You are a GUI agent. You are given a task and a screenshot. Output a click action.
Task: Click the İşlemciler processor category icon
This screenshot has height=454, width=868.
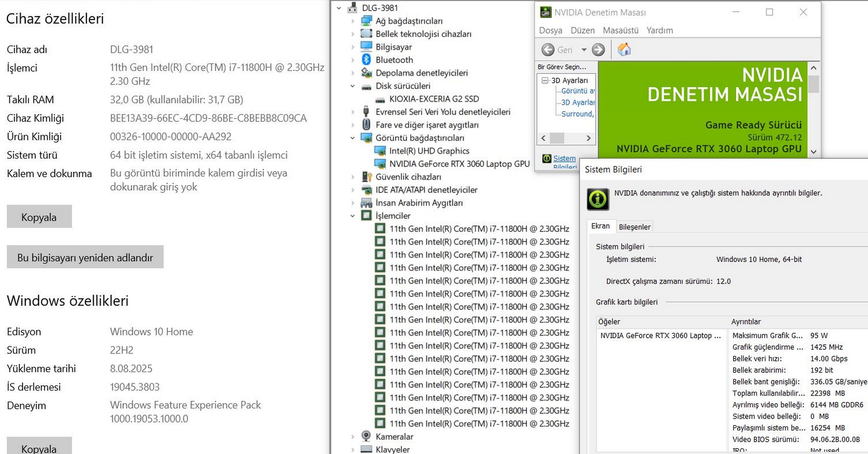point(366,215)
